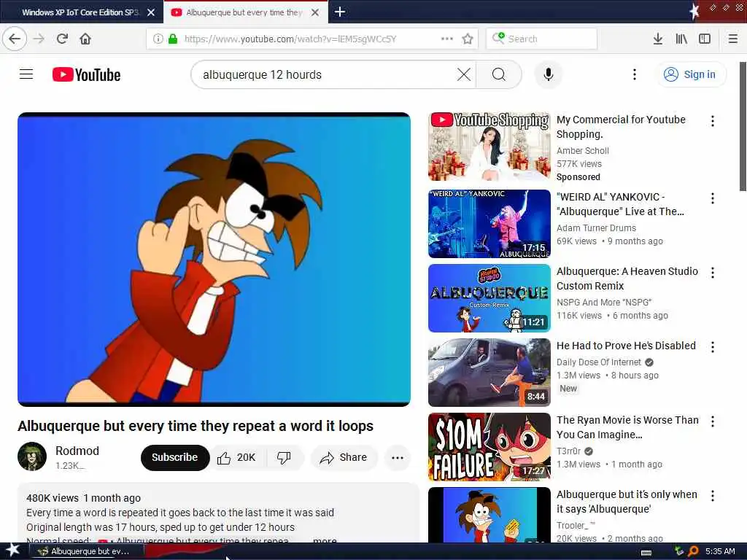Subscribe to the Rodmod channel
This screenshot has height=560, width=747.
pyautogui.click(x=175, y=458)
